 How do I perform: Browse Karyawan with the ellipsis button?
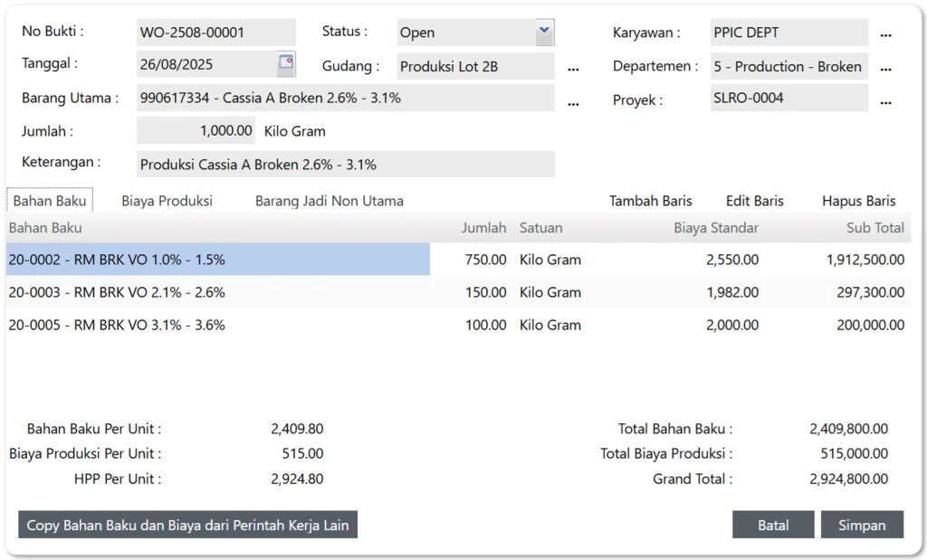click(x=885, y=34)
